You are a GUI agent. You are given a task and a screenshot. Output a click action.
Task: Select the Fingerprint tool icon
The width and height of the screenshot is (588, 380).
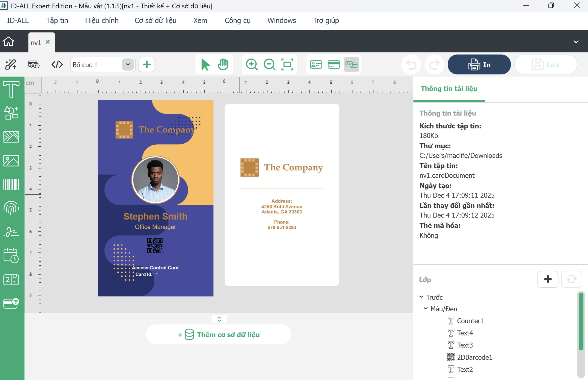pyautogui.click(x=11, y=208)
